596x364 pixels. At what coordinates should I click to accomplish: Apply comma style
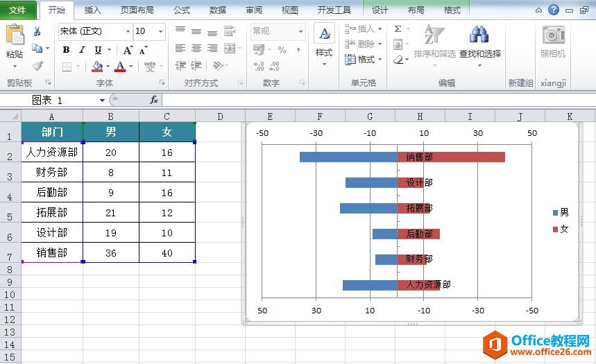pos(298,50)
